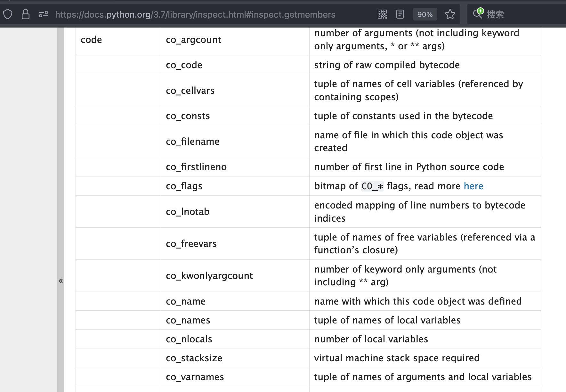Viewport: 566px width, 392px height.
Task: Click 'tuple of names of arguments and local variables'
Action: coord(423,377)
